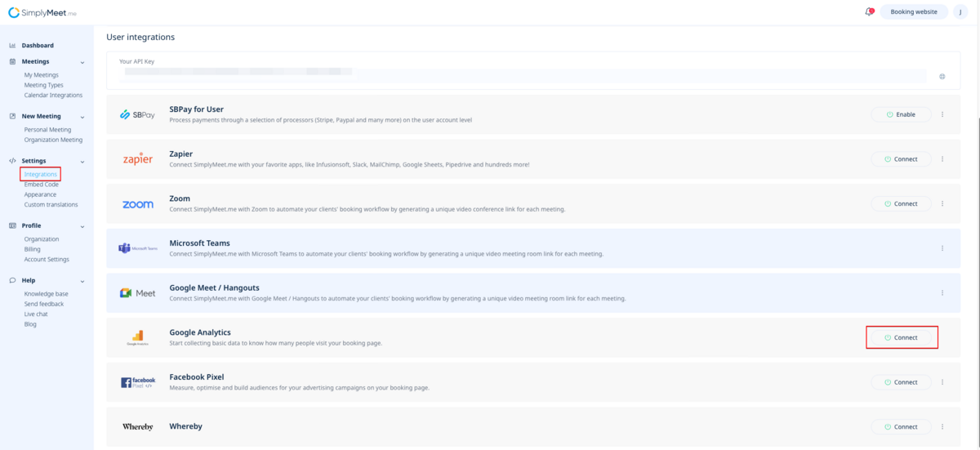
Task: Click the notification bell icon
Action: (869, 12)
